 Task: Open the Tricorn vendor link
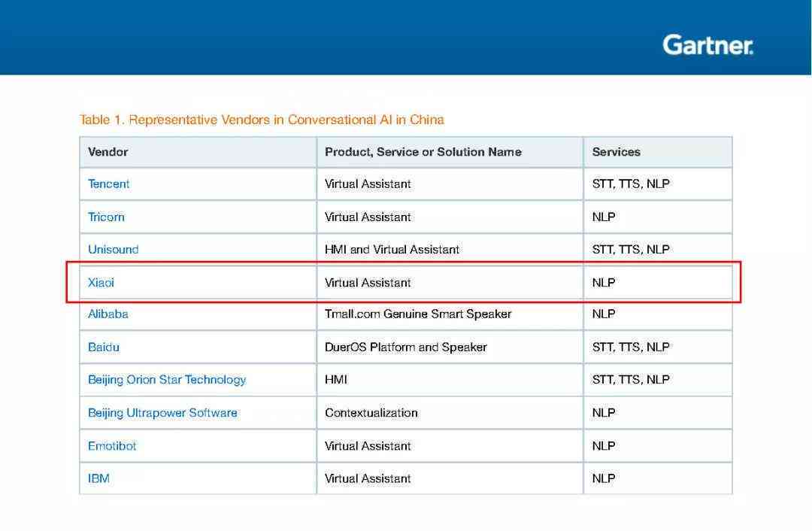click(106, 217)
